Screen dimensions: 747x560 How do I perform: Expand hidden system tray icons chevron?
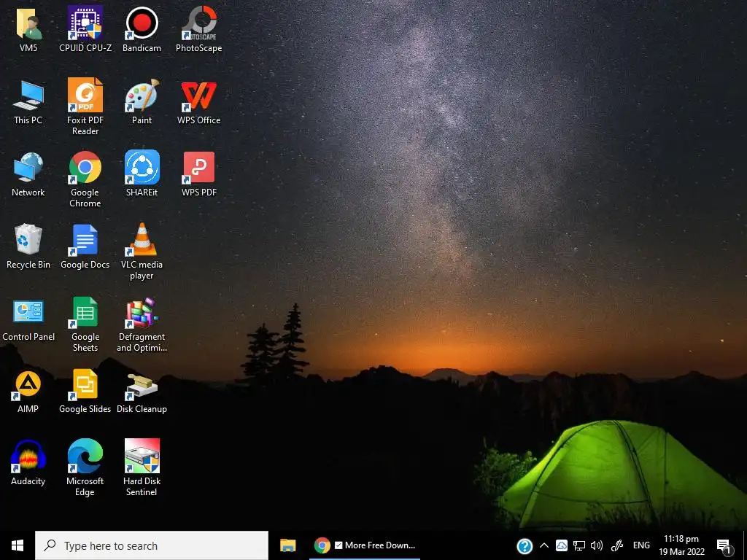coord(544,545)
